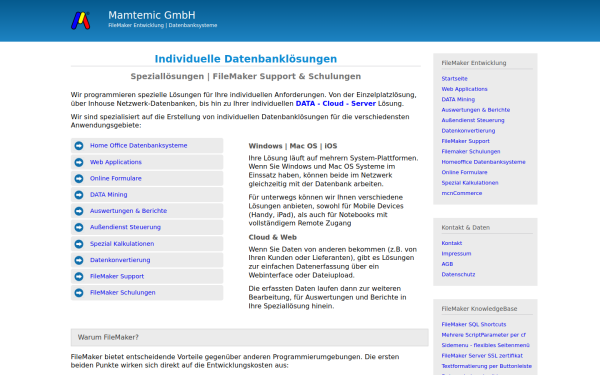Click the Cloud & Web heading

tap(272, 237)
